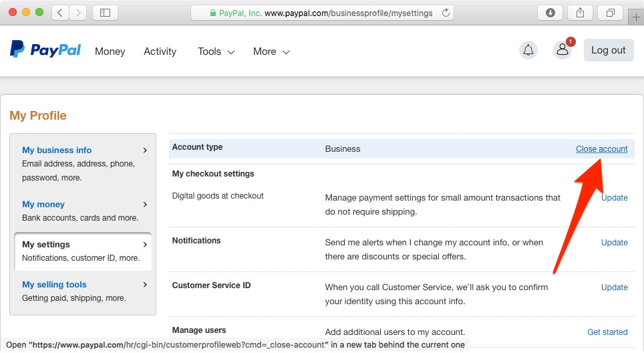Expand the Tools dropdown menu
The height and width of the screenshot is (353, 644).
click(216, 51)
